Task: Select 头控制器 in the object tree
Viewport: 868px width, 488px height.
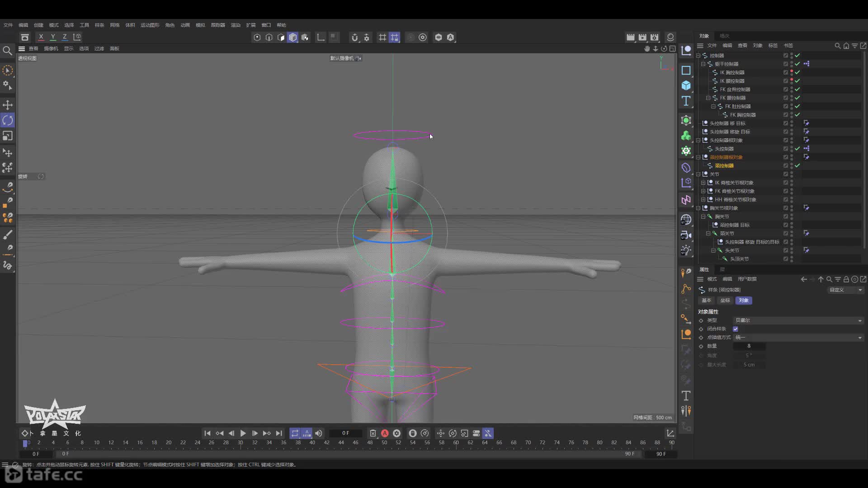Action: tap(724, 149)
